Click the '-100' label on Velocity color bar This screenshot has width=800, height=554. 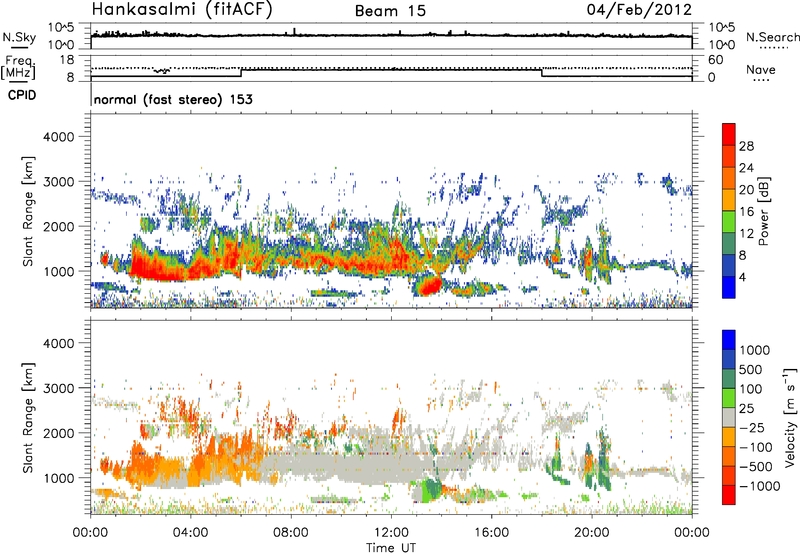755,447
